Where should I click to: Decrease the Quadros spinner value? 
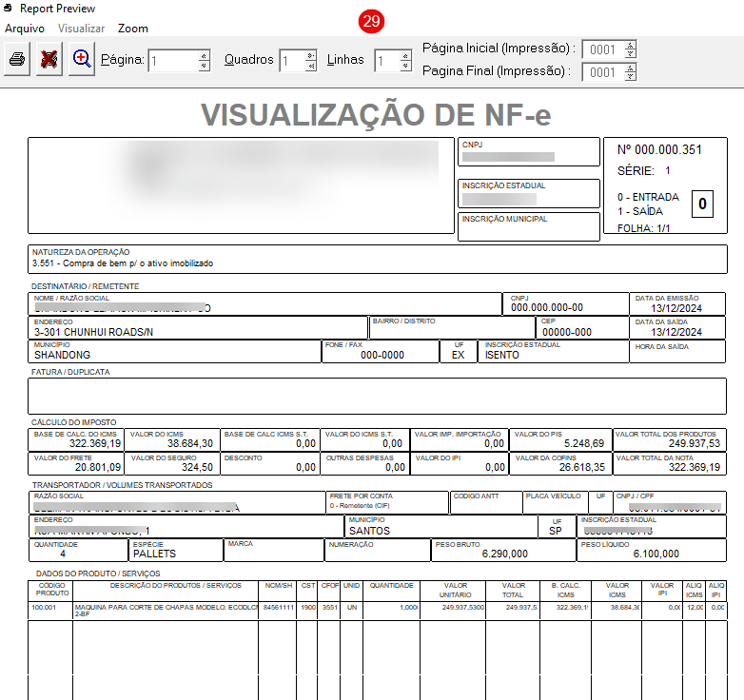pyautogui.click(x=311, y=66)
